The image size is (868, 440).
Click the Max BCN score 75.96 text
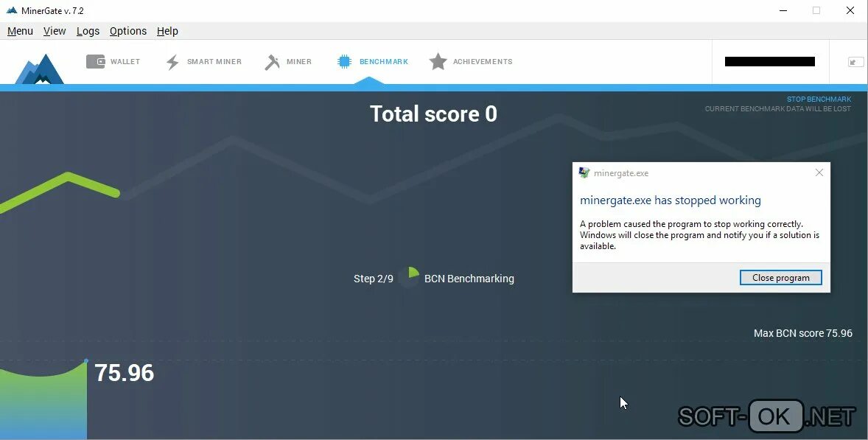click(x=802, y=333)
